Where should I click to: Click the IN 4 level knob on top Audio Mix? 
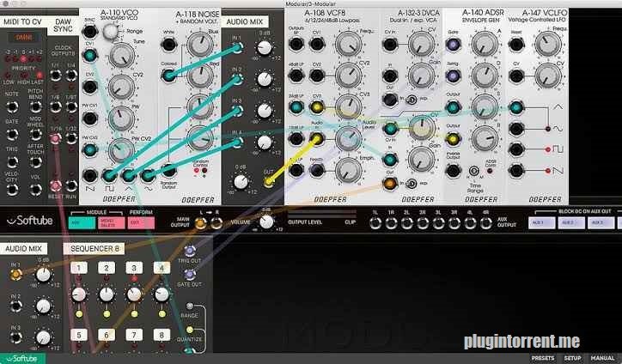point(265,142)
